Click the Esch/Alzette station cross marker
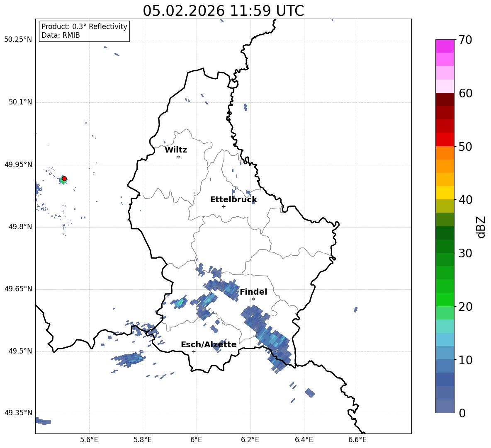 pos(194,351)
